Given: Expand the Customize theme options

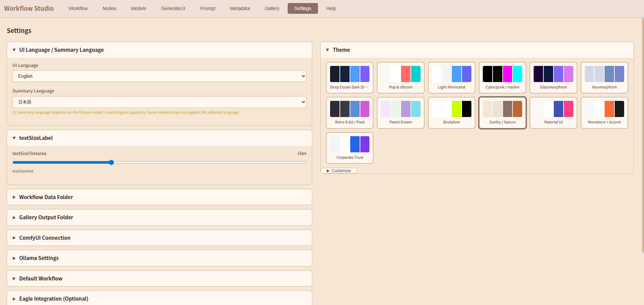Looking at the screenshot, I should (x=338, y=171).
